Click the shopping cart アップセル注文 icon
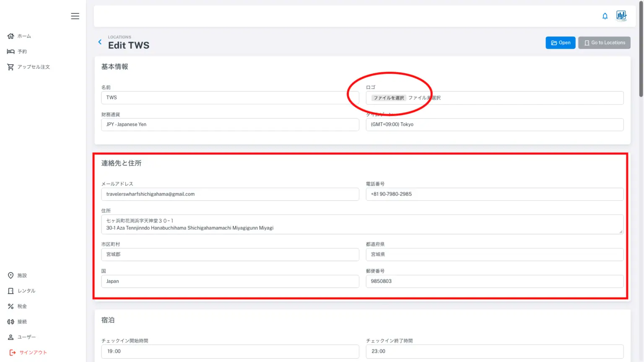 pos(11,67)
